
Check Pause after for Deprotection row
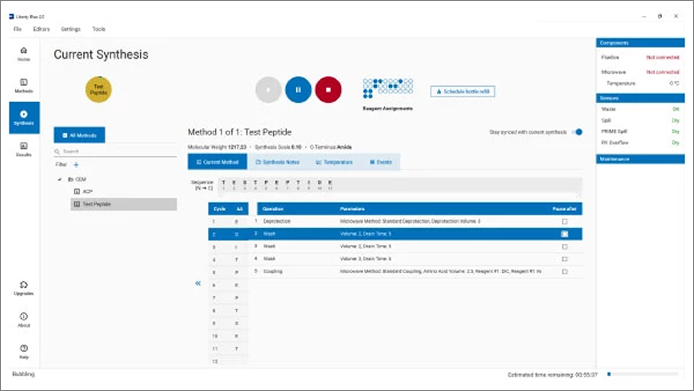click(x=564, y=221)
